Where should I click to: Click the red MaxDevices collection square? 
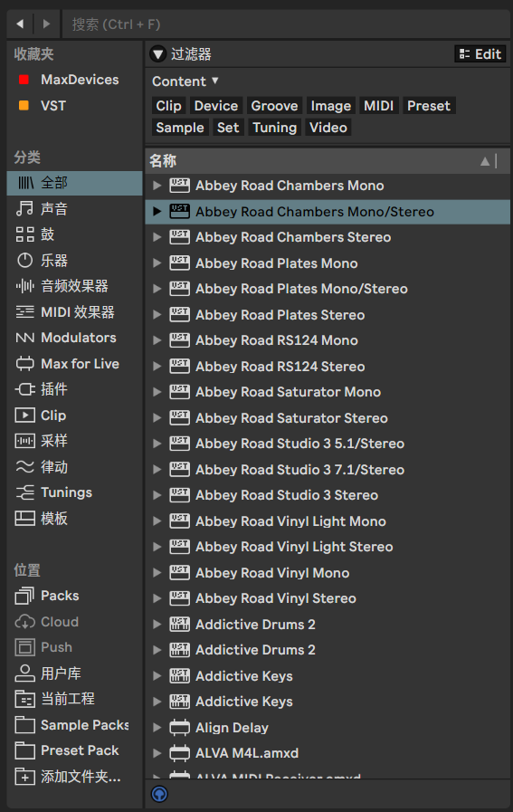(x=24, y=80)
